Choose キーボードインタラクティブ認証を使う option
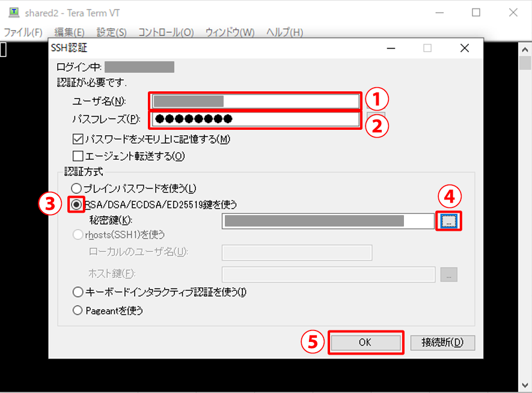 click(x=77, y=293)
